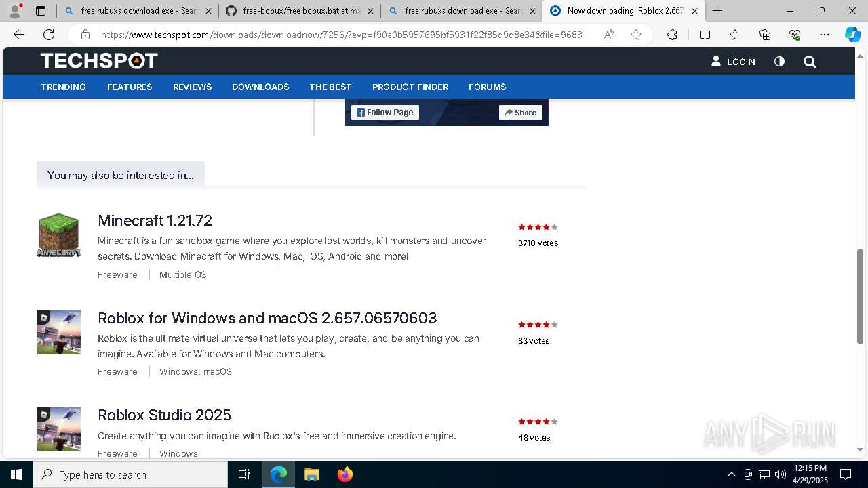Open the Product Finder page

410,87
